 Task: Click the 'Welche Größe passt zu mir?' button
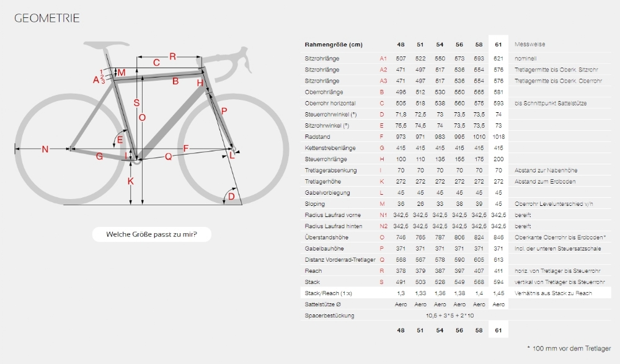pos(151,234)
